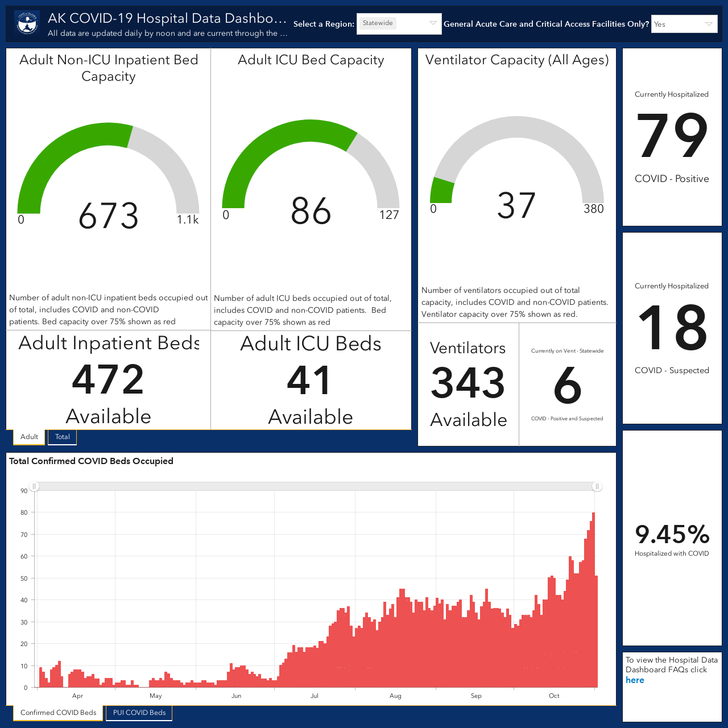Click the State of Alaska seal logo
This screenshot has height=728, width=728.
pos(27,24)
